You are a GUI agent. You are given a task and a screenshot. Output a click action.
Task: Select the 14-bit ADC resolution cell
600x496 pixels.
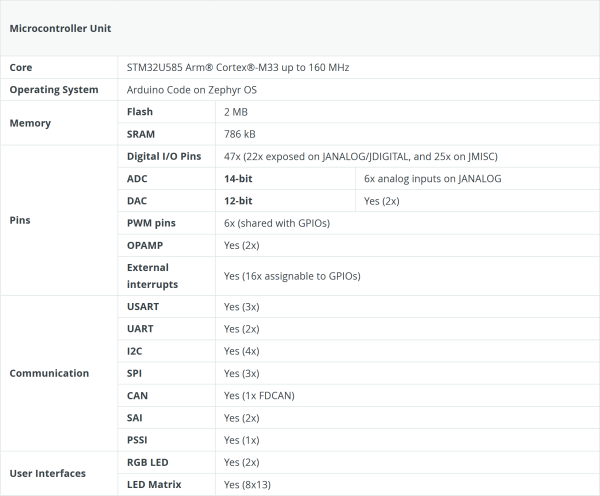(238, 179)
